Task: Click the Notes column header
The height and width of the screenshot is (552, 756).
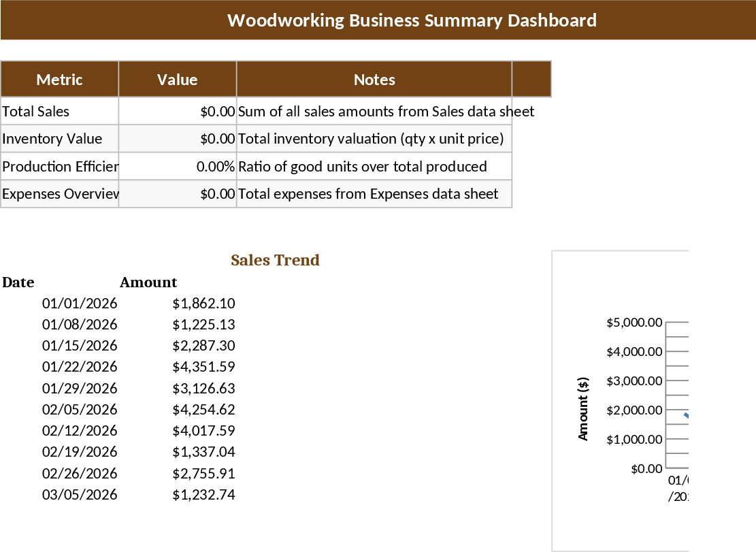Action: [374, 79]
